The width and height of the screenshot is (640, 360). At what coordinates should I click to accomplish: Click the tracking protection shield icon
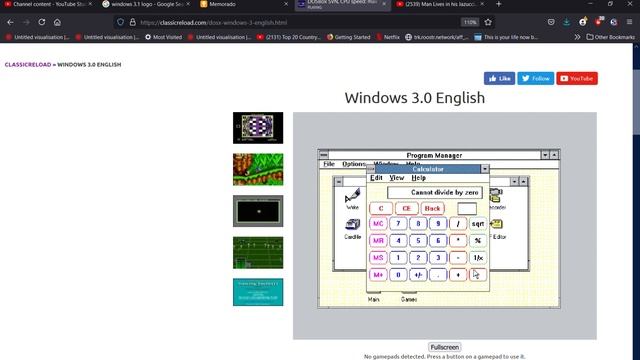click(120, 22)
